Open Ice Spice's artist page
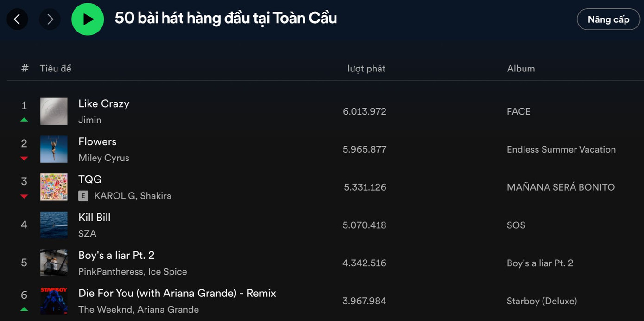This screenshot has width=644, height=321. [167, 271]
